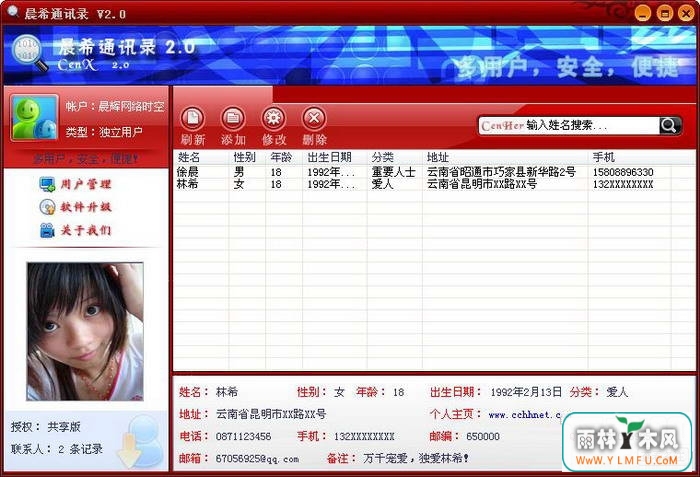Viewport: 700px width, 477px height.
Task: Click phone number 15808896330
Action: click(x=623, y=172)
